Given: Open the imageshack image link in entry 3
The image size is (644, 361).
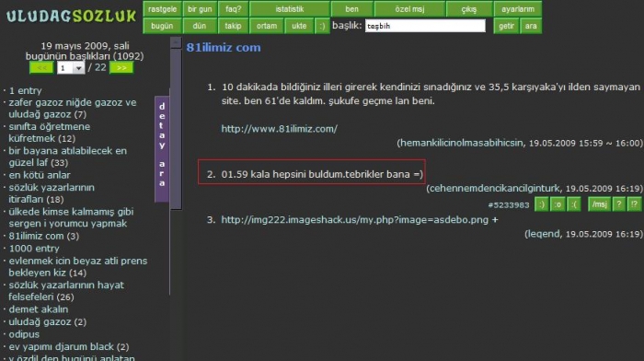Looking at the screenshot, I should click(x=355, y=219).
